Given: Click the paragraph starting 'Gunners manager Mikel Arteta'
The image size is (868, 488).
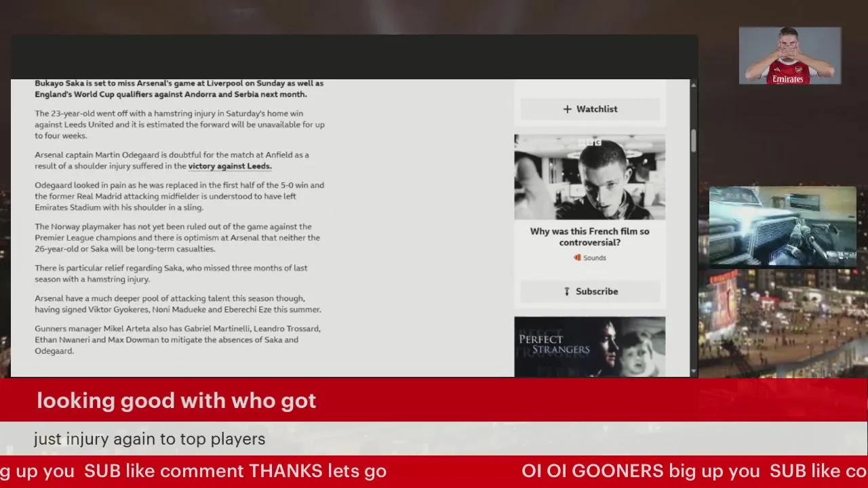Looking at the screenshot, I should pos(178,340).
